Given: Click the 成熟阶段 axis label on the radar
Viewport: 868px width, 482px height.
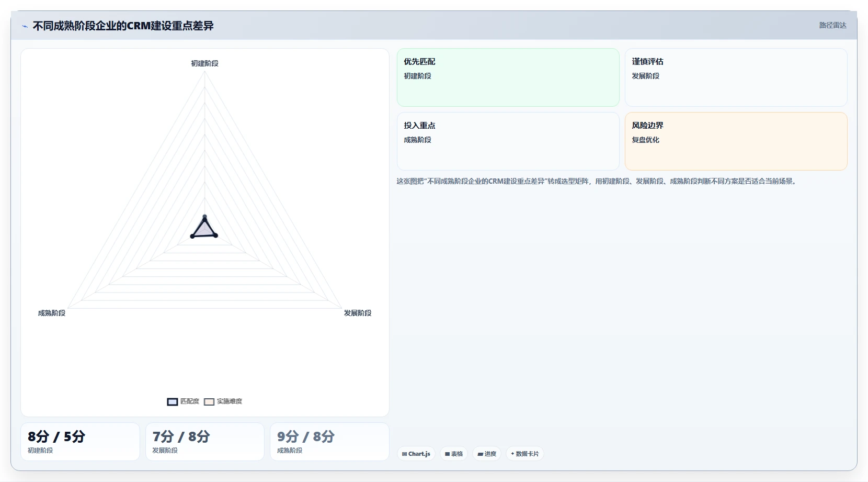Looking at the screenshot, I should tap(52, 313).
